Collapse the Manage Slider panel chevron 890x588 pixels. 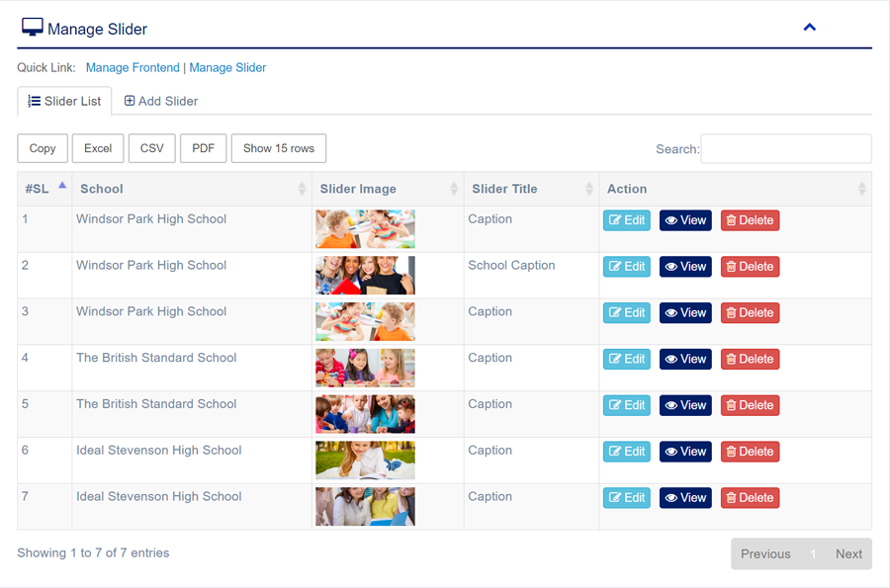click(809, 28)
